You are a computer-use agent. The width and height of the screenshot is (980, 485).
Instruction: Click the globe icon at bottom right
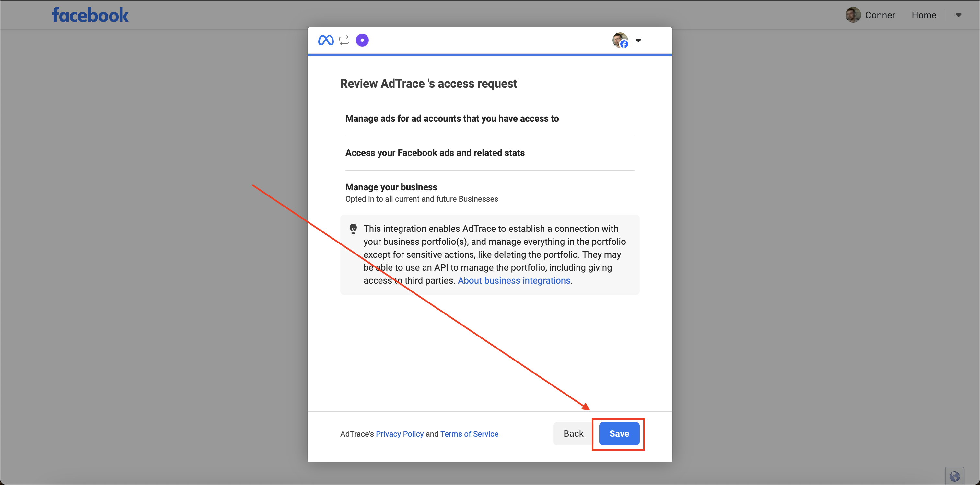click(954, 476)
